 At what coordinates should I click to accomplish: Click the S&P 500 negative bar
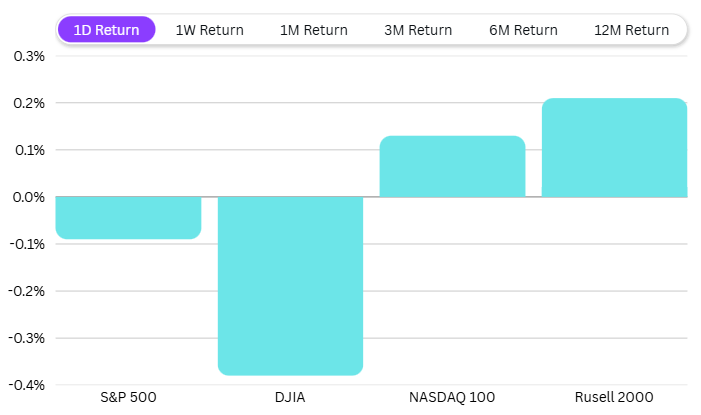coord(128,218)
